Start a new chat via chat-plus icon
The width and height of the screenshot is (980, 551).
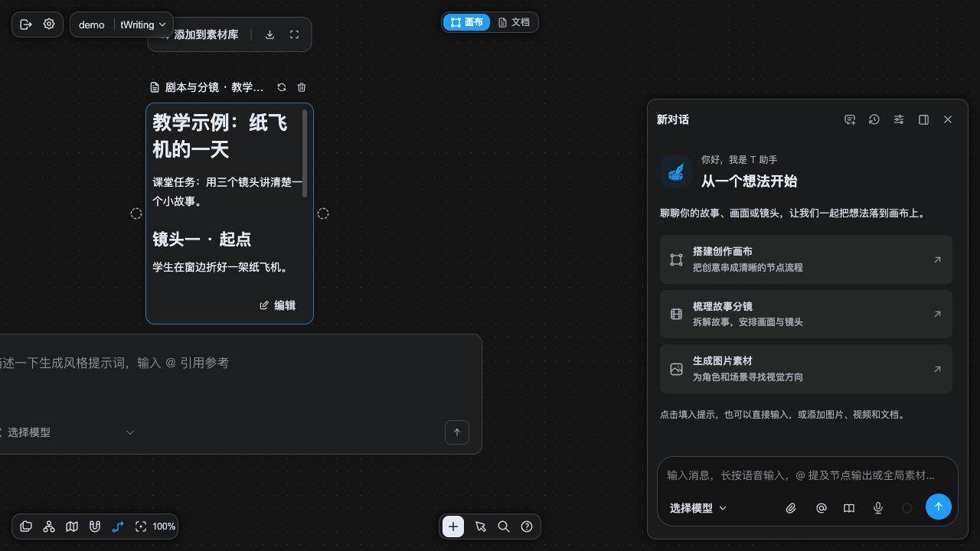pyautogui.click(x=850, y=119)
